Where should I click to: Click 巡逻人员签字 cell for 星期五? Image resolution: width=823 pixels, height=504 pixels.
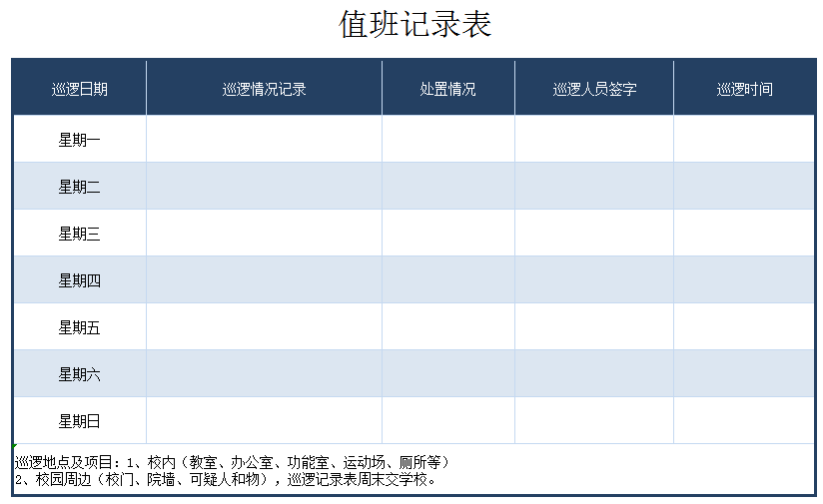[x=594, y=327]
